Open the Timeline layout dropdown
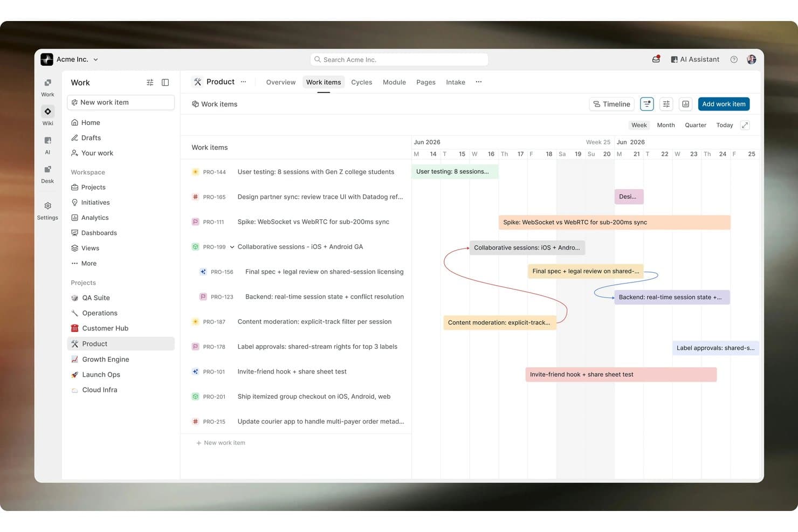798x532 pixels. click(611, 104)
